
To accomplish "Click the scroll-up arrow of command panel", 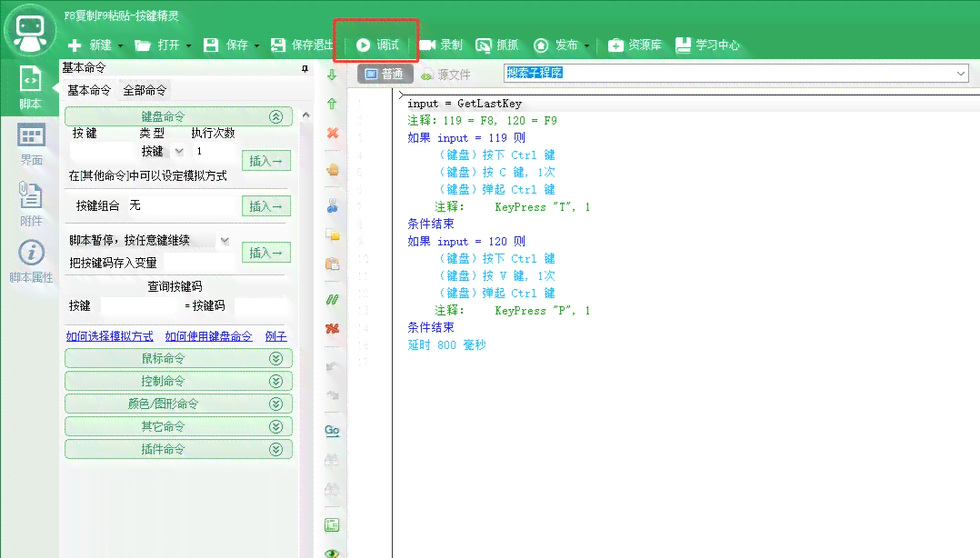I will [x=305, y=115].
